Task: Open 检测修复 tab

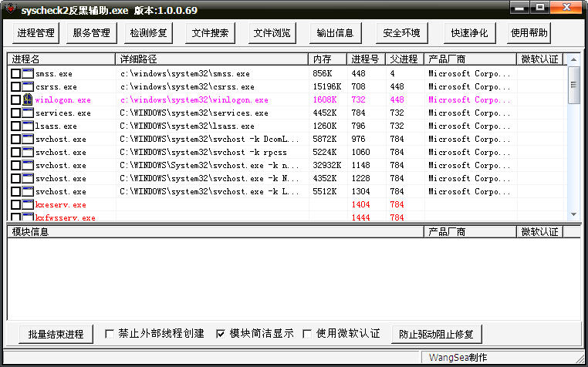Action: click(x=148, y=33)
